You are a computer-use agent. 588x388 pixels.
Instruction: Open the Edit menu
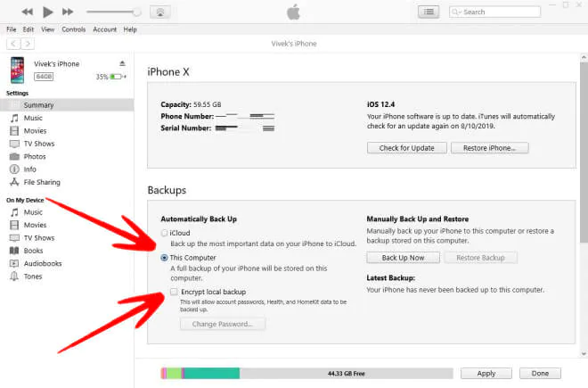point(29,29)
